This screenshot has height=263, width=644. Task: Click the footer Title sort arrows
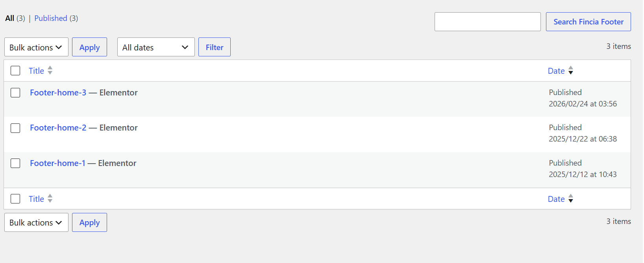tap(50, 198)
